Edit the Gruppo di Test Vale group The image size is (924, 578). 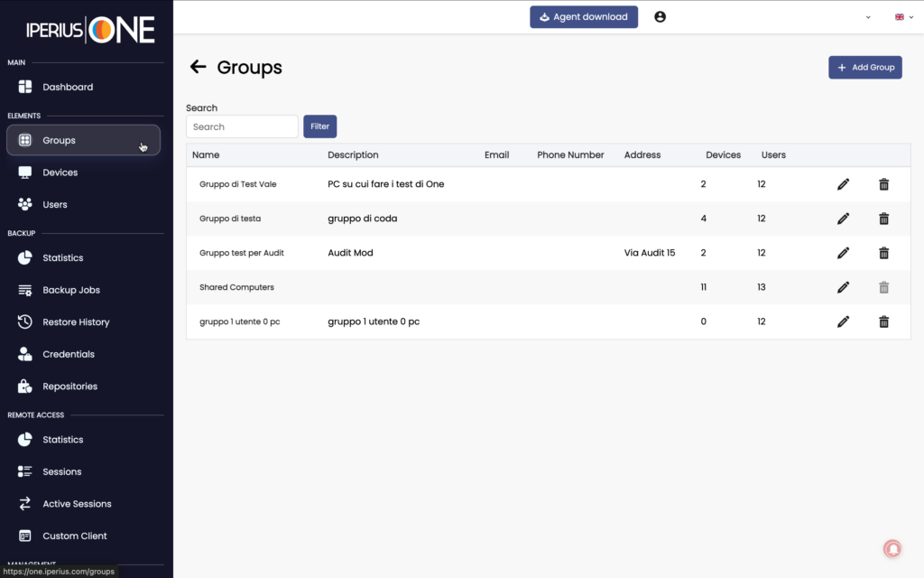tap(844, 184)
